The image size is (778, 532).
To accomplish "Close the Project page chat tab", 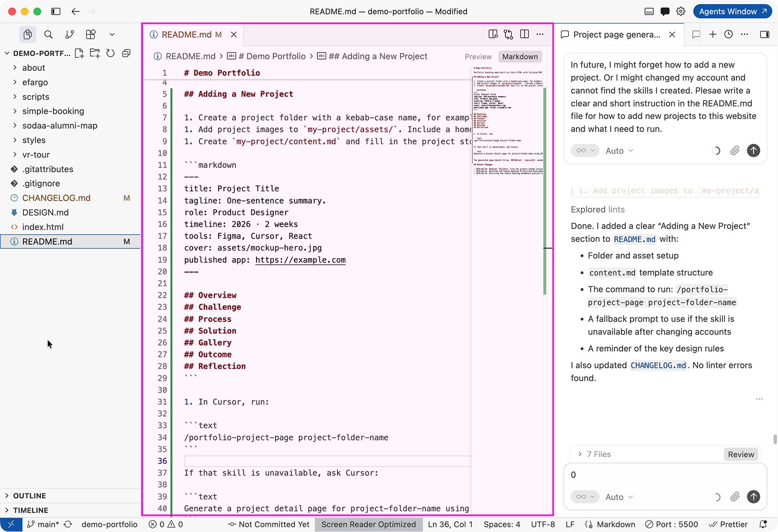I will pos(672,34).
